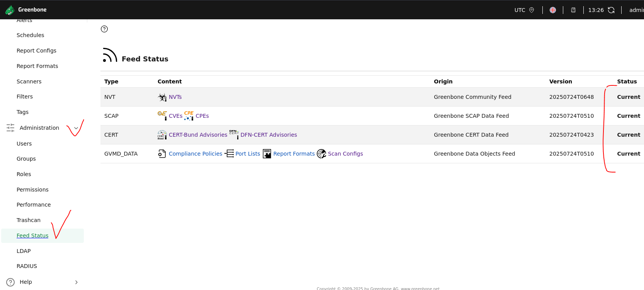Click the Administration sliders icon
644x290 pixels.
click(x=10, y=128)
